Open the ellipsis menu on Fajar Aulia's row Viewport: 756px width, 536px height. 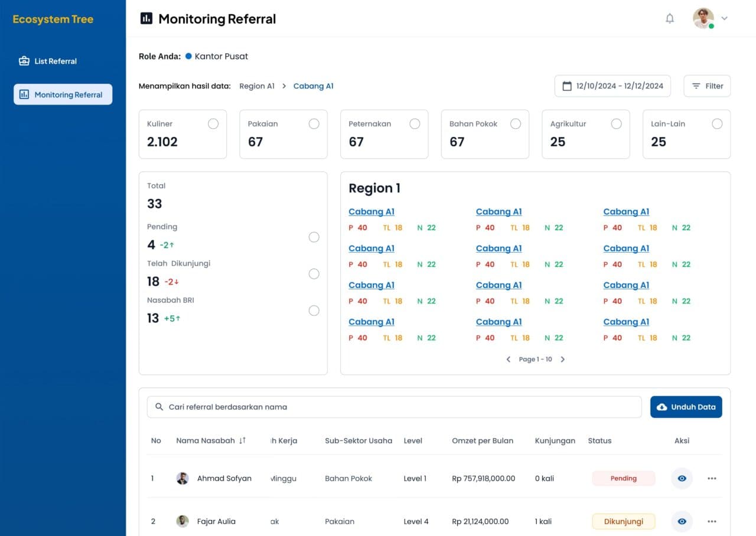click(712, 521)
